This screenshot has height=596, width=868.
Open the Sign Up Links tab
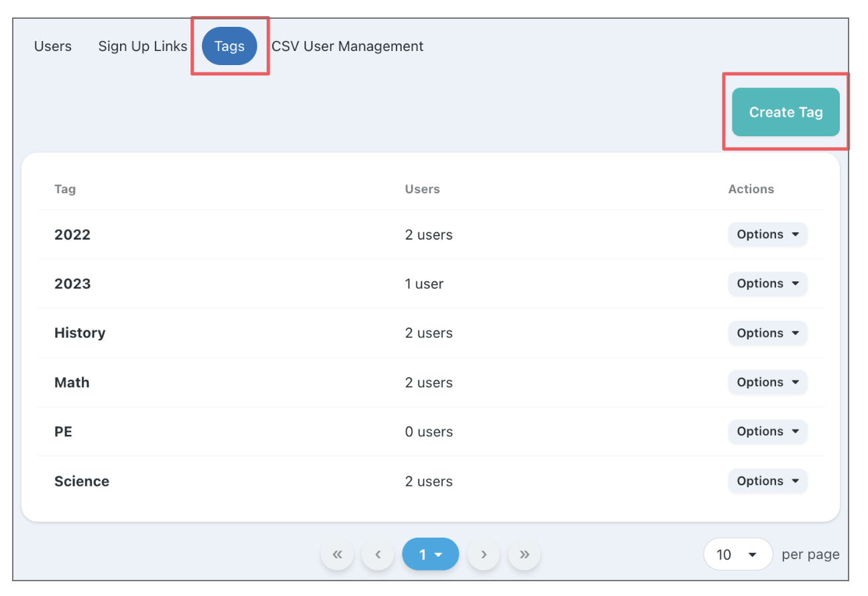(143, 46)
